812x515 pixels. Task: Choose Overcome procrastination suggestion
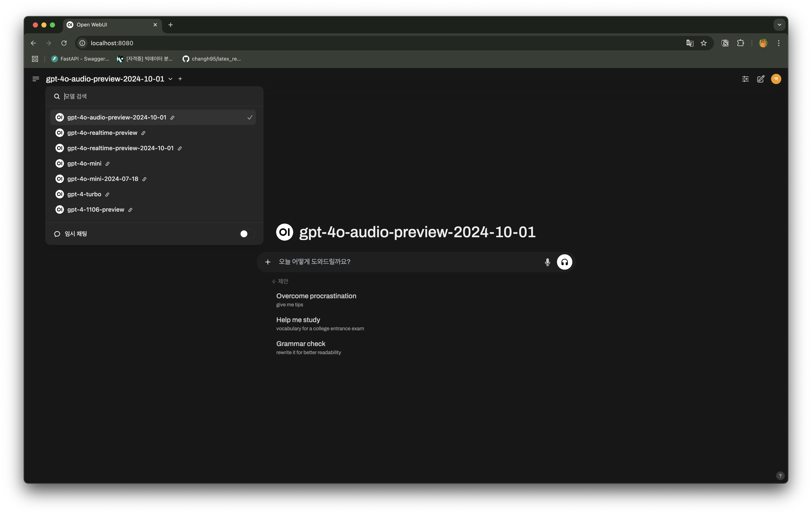[316, 300]
